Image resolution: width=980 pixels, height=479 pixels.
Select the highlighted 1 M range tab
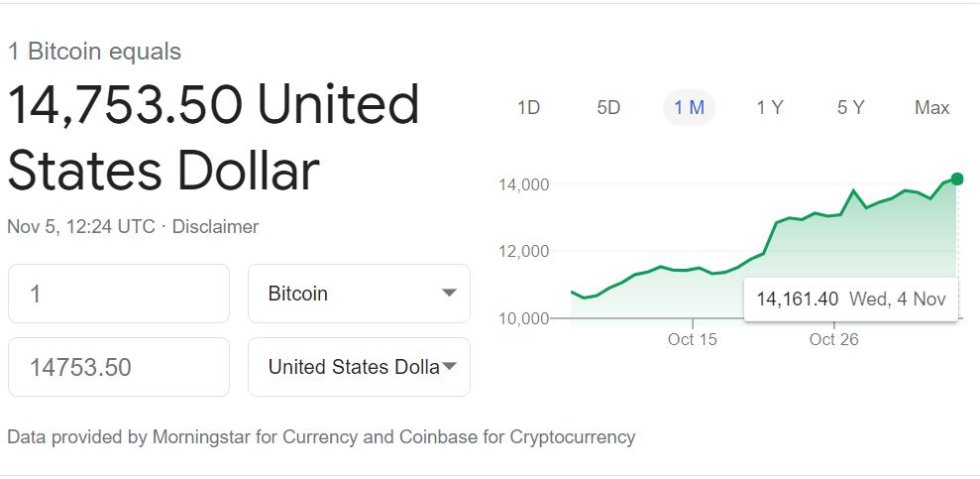click(689, 107)
